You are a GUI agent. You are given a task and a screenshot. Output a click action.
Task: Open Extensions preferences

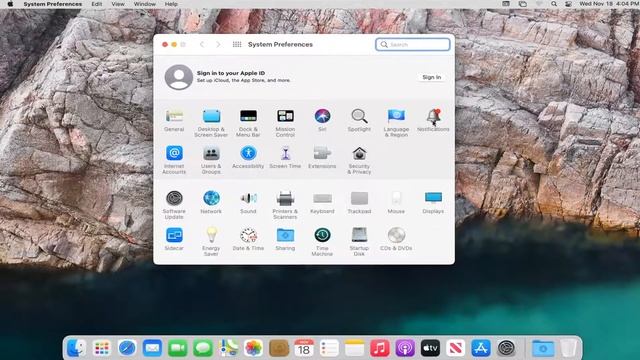pos(322,158)
